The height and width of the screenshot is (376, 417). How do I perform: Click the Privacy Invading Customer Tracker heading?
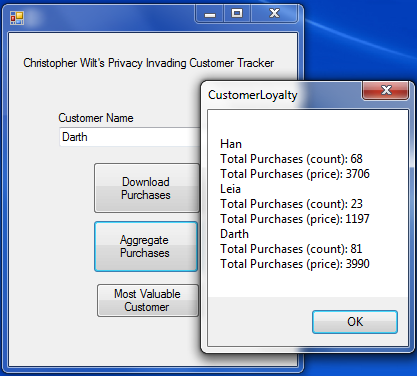click(x=149, y=63)
